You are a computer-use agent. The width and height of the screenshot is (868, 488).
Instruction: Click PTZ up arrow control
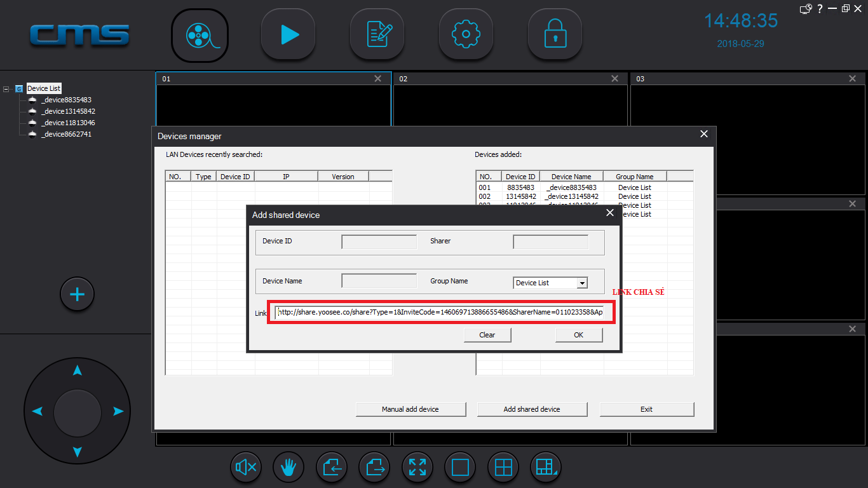(77, 370)
